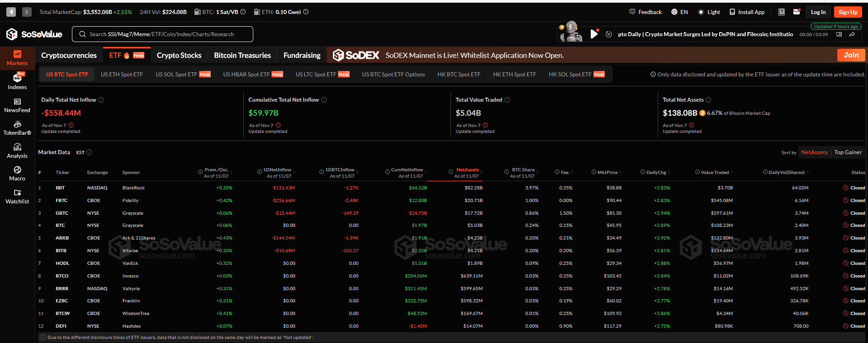Open the mail notifications icon
The height and width of the screenshot is (343, 868).
(x=797, y=12)
